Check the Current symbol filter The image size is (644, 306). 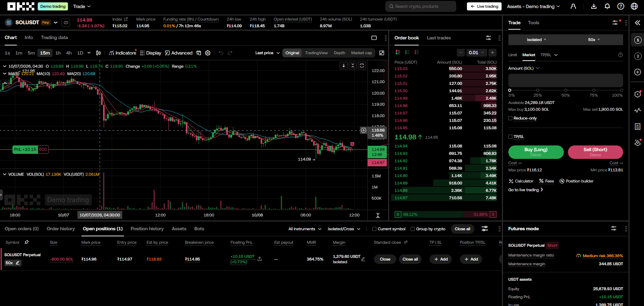374,229
